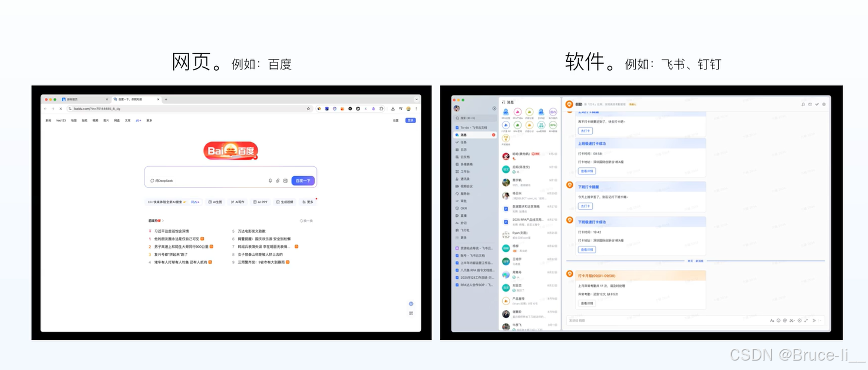
Task: Click the send arrow in message box
Action: click(x=814, y=321)
